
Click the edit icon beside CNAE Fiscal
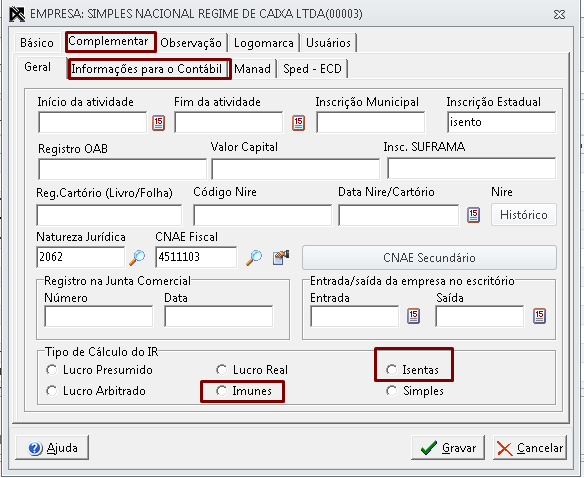(x=281, y=257)
